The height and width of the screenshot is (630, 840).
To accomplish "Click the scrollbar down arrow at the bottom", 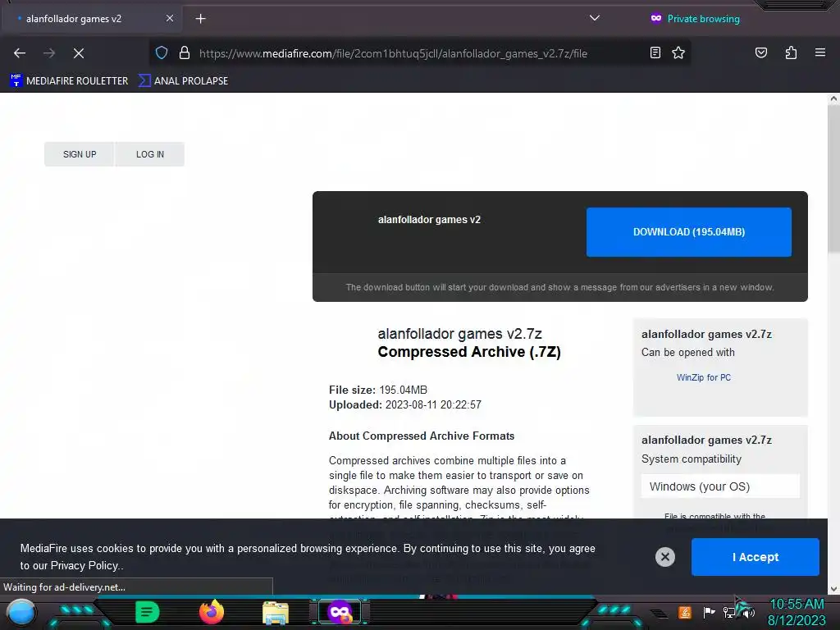I will (x=833, y=589).
